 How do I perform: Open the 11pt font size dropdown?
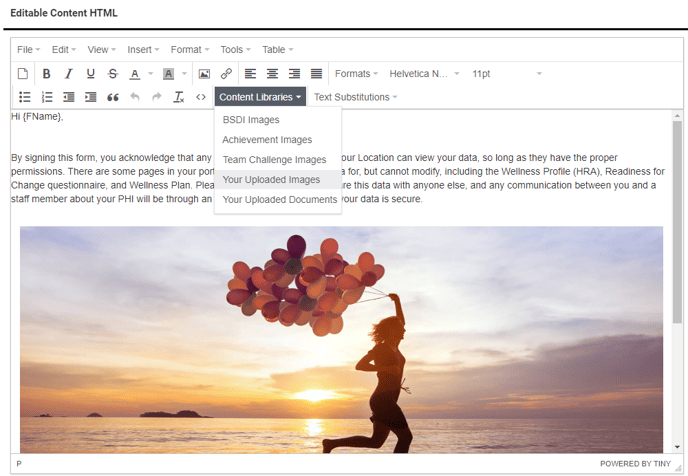(x=505, y=74)
